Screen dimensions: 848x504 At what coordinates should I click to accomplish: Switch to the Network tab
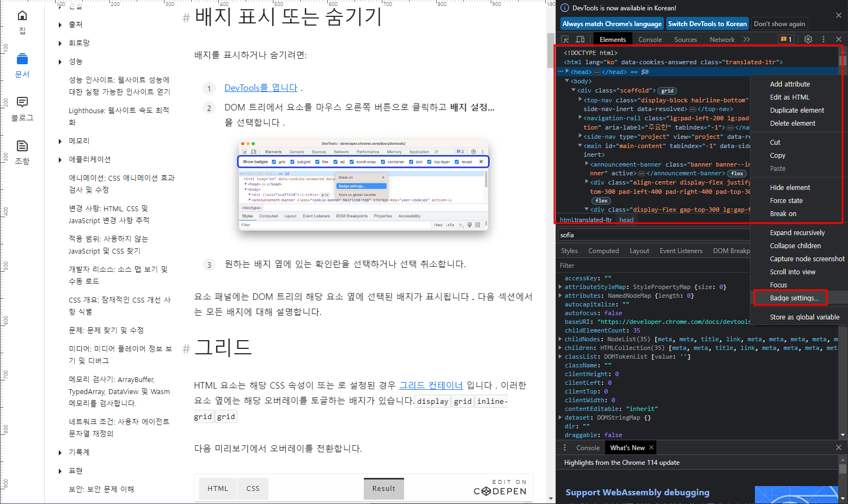[x=722, y=39]
